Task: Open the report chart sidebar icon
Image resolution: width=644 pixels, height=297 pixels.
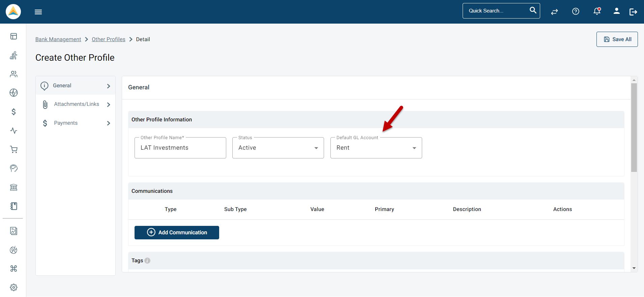Action: (13, 231)
